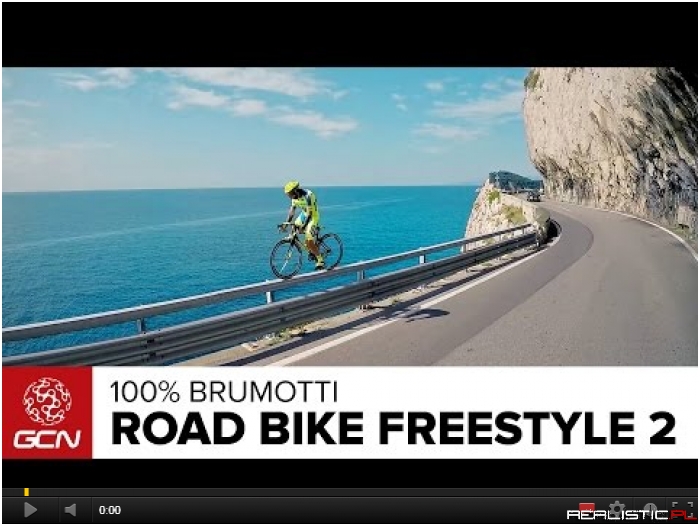The image size is (700, 526).
Task: Click the GCN logo badge
Action: [47, 413]
